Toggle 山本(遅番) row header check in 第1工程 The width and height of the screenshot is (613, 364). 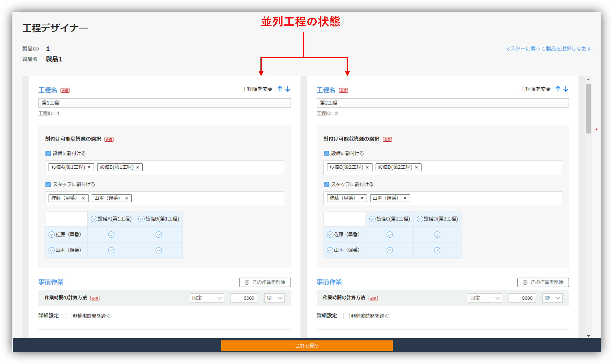[52, 250]
